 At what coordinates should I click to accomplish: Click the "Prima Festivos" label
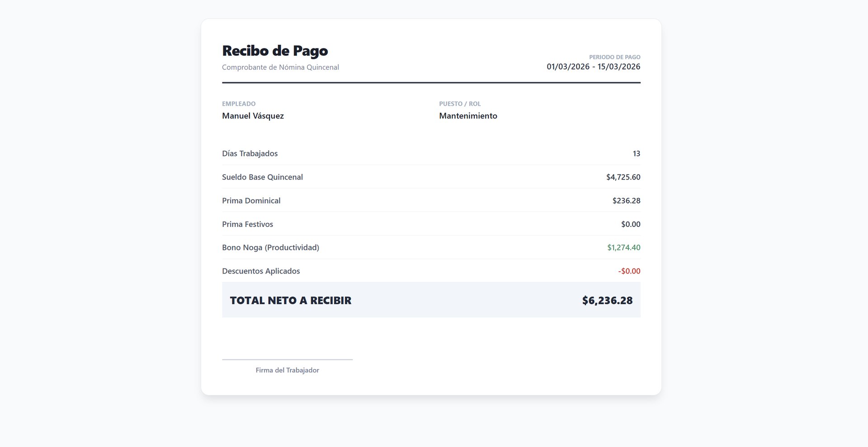(247, 224)
